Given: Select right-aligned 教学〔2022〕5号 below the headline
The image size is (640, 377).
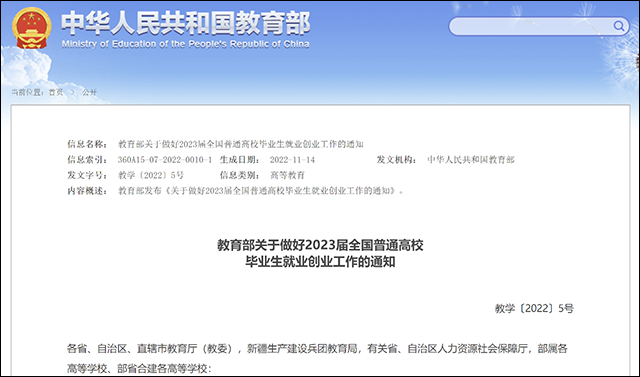Looking at the screenshot, I should (534, 308).
